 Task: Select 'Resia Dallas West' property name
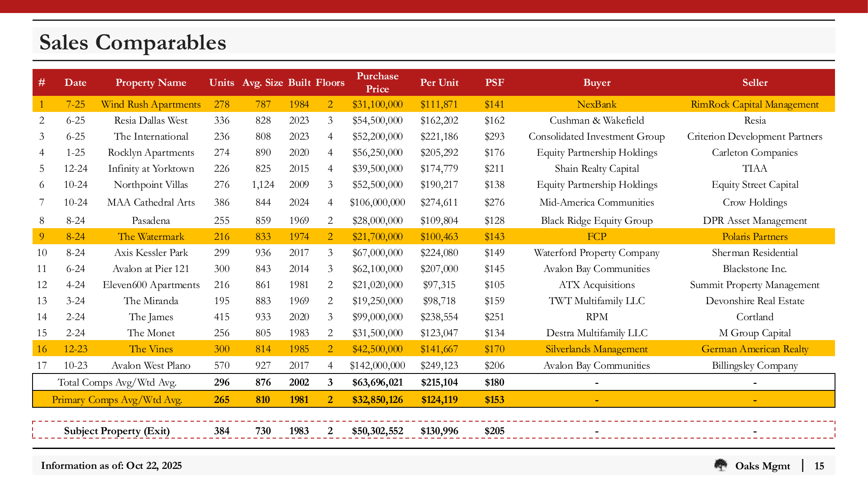[151, 120]
